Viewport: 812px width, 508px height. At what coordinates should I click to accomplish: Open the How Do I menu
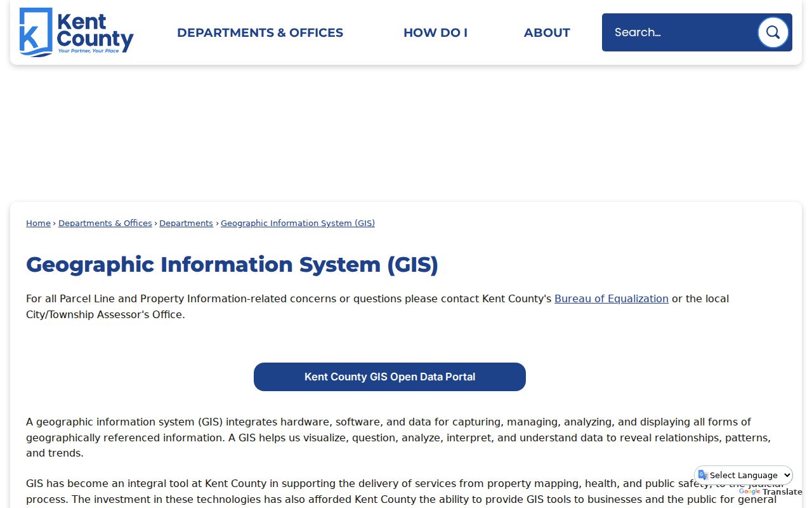pos(435,32)
